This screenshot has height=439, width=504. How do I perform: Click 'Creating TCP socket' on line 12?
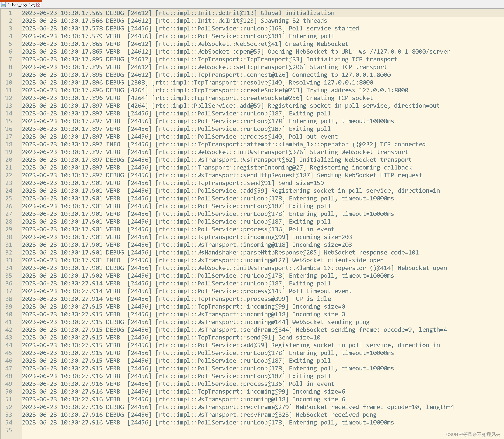coord(339,98)
